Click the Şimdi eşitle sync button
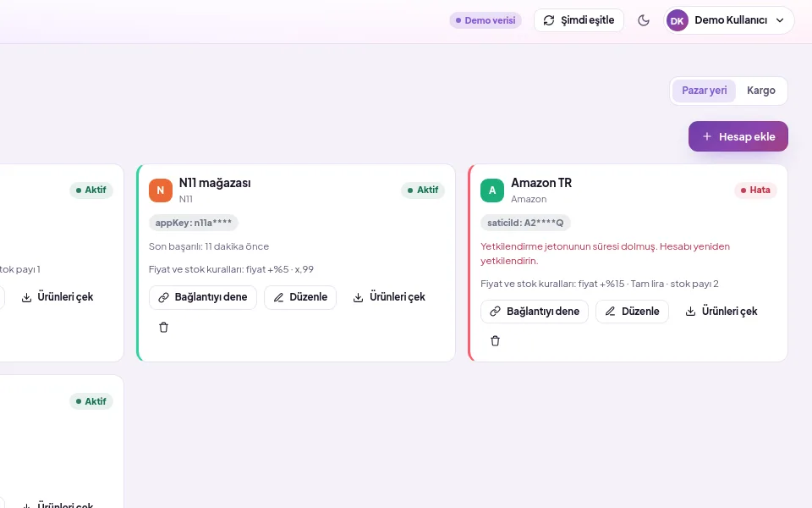812x508 pixels. coord(579,20)
